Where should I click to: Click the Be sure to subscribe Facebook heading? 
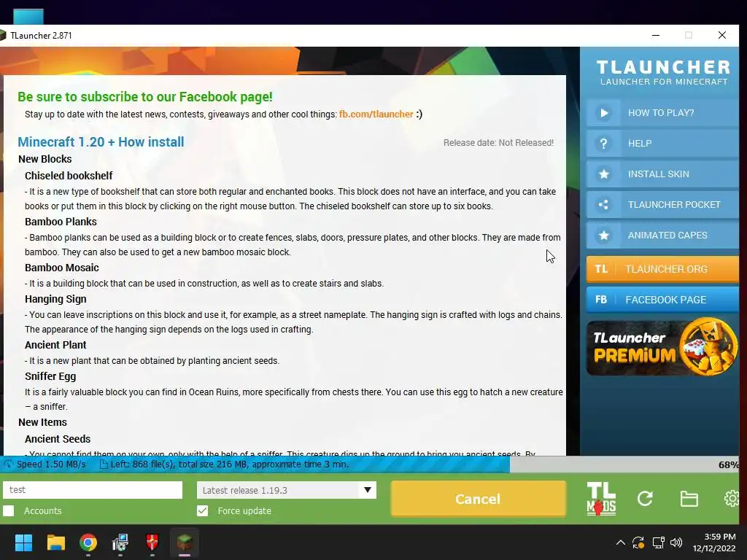click(x=145, y=97)
